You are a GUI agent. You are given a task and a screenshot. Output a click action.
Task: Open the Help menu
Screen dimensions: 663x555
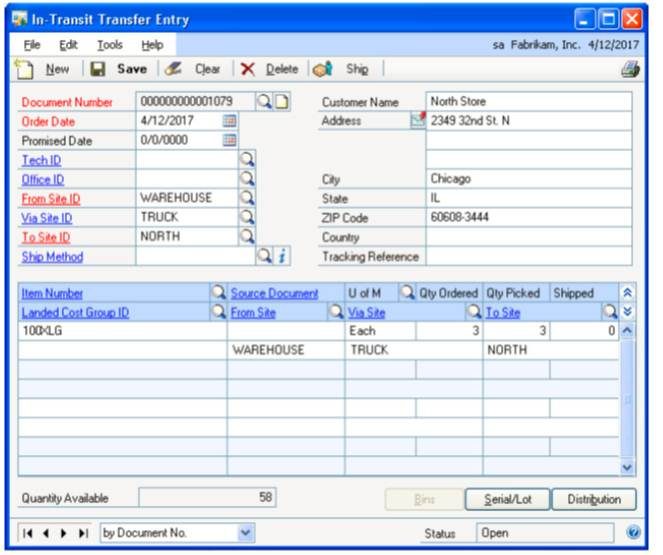152,45
